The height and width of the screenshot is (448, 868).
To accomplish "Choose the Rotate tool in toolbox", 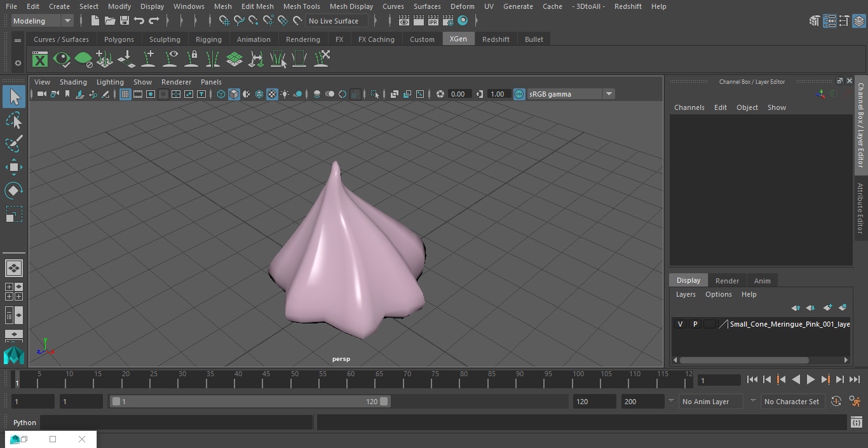I will pos(14,191).
